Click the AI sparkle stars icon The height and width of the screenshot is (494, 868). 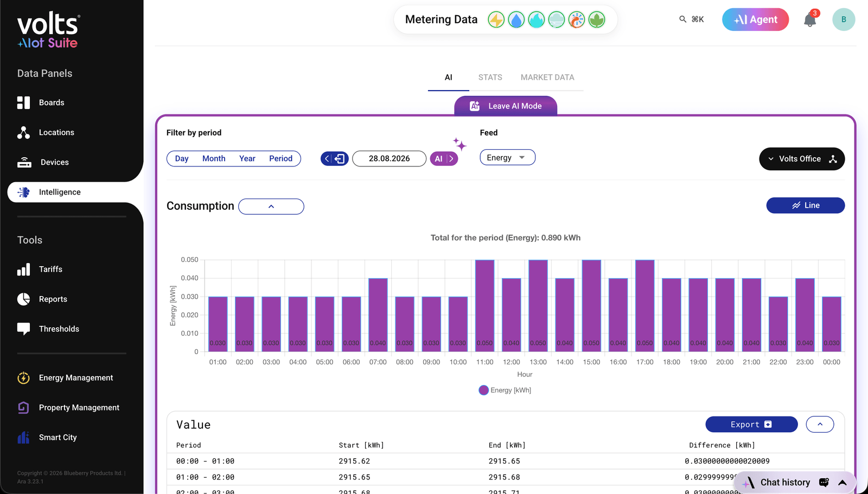460,144
